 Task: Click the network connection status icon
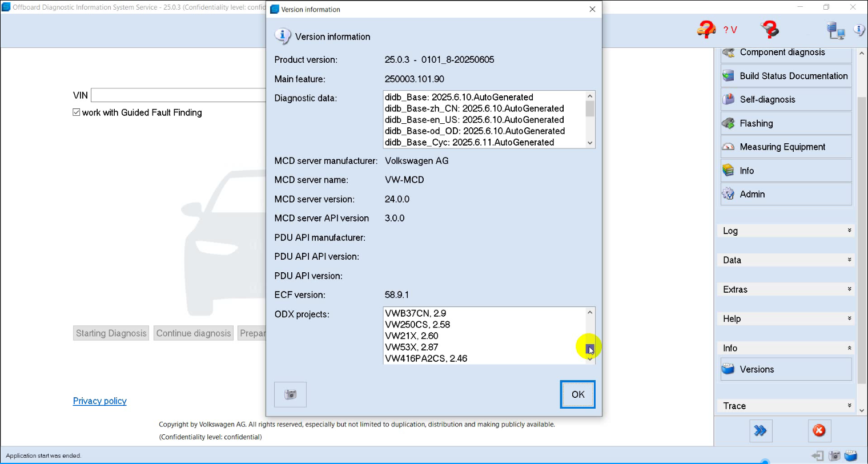[x=835, y=30]
